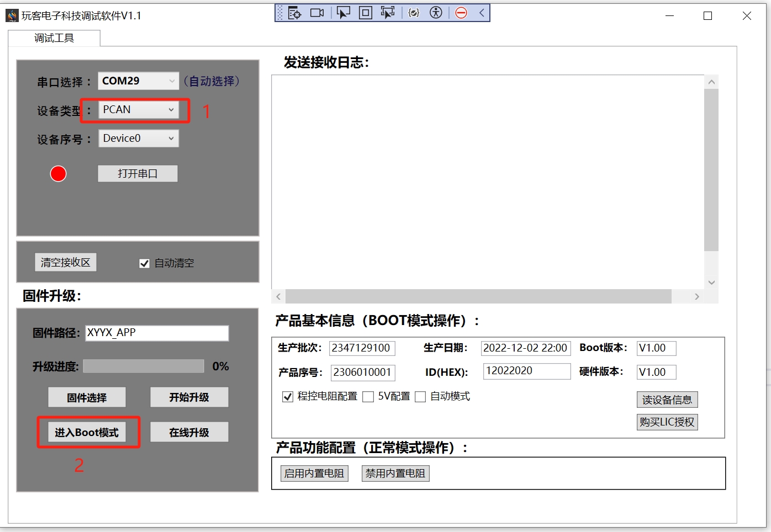
Task: Click the log vertical scrollbar thumb
Action: pyautogui.click(x=711, y=170)
